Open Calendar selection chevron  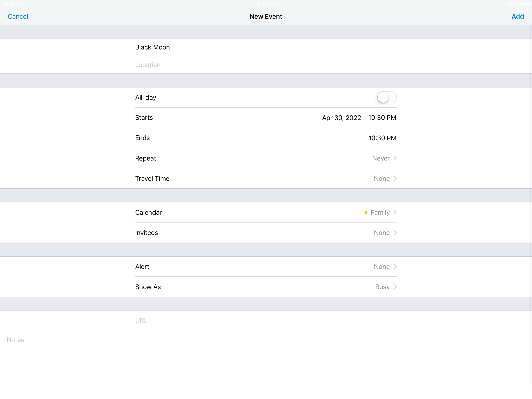pyautogui.click(x=395, y=212)
